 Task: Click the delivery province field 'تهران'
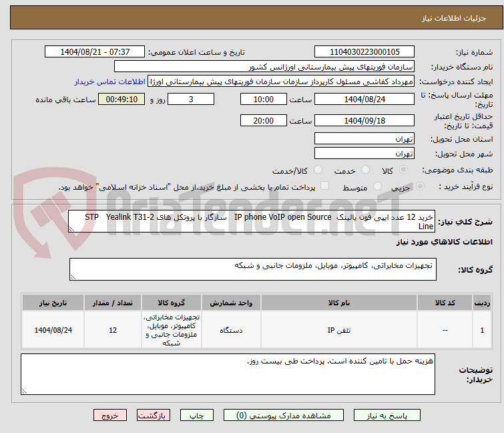pyautogui.click(x=364, y=138)
